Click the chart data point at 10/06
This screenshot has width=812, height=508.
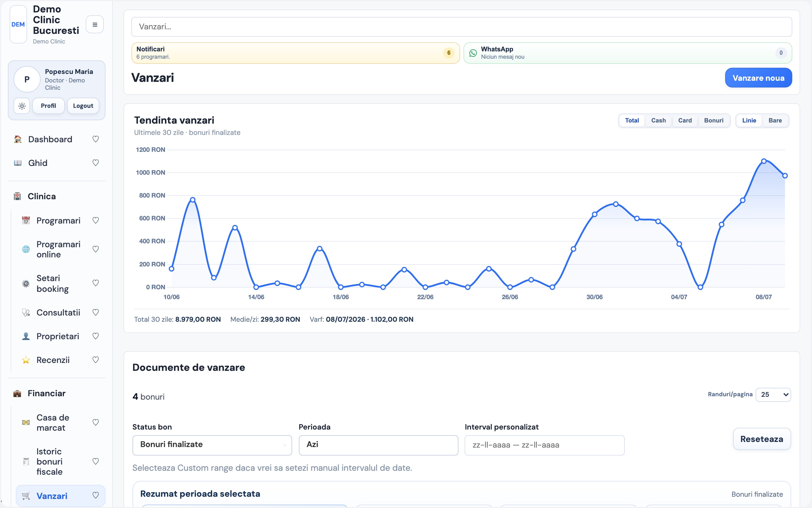click(x=171, y=269)
